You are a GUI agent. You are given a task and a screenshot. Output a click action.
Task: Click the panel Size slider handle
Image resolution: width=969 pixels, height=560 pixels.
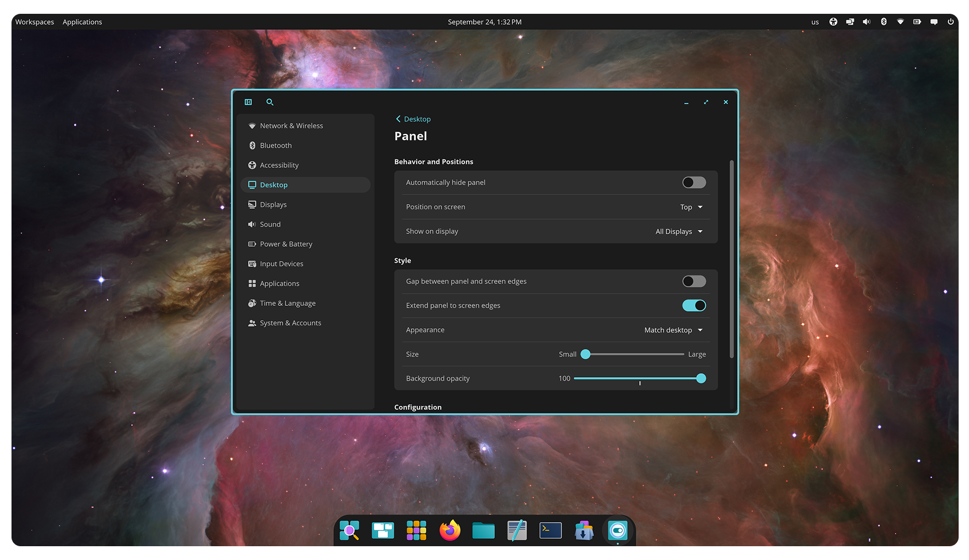[x=586, y=354]
